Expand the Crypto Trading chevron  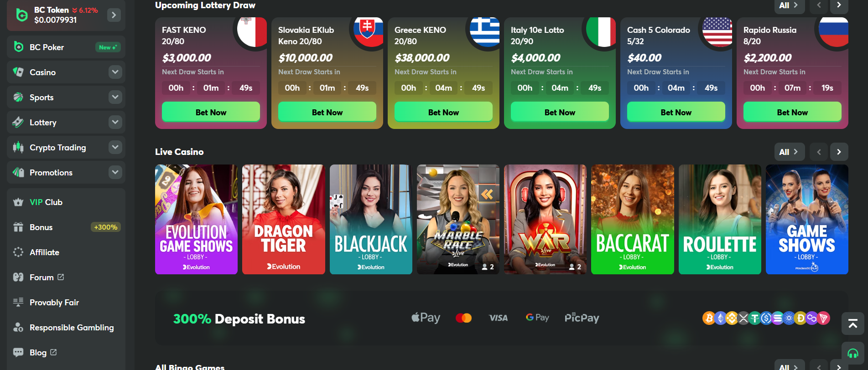pos(115,147)
